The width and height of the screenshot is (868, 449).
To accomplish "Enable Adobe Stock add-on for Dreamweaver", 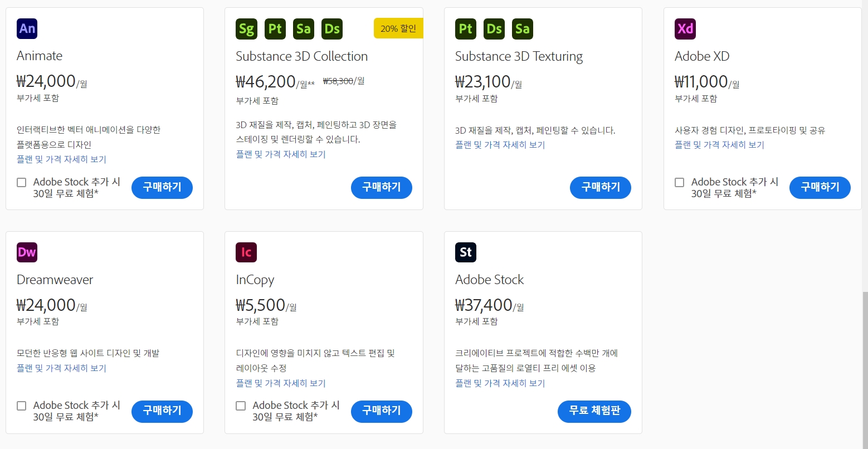I will click(21, 406).
